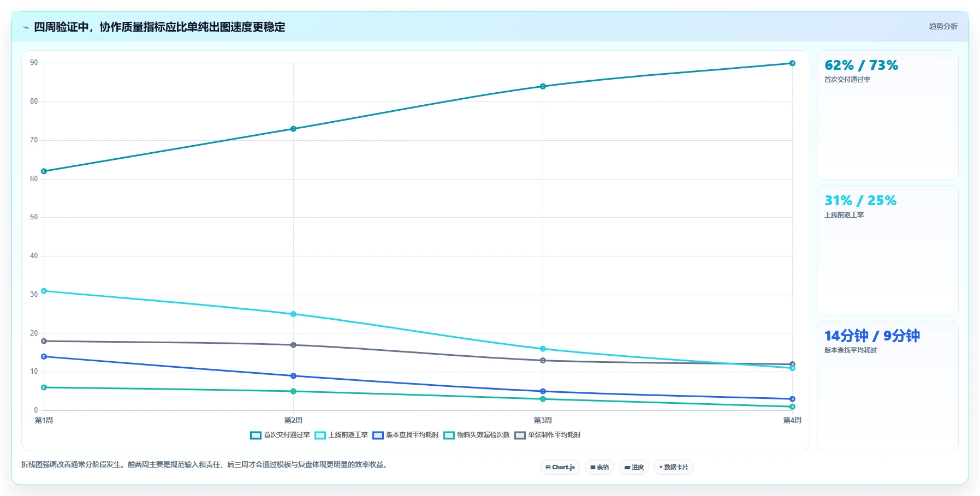
Task: Click the 50 y-axis tick label
Action: click(x=34, y=217)
